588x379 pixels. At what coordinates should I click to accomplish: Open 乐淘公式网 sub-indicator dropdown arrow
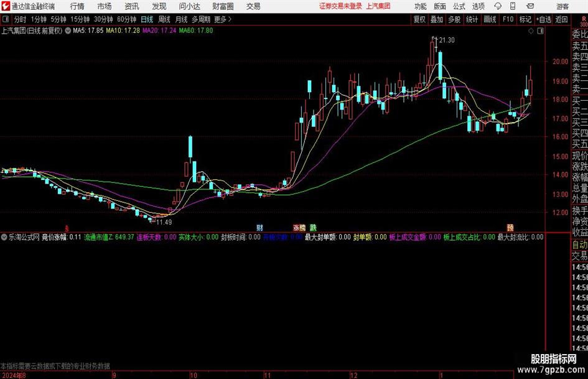click(x=4, y=237)
